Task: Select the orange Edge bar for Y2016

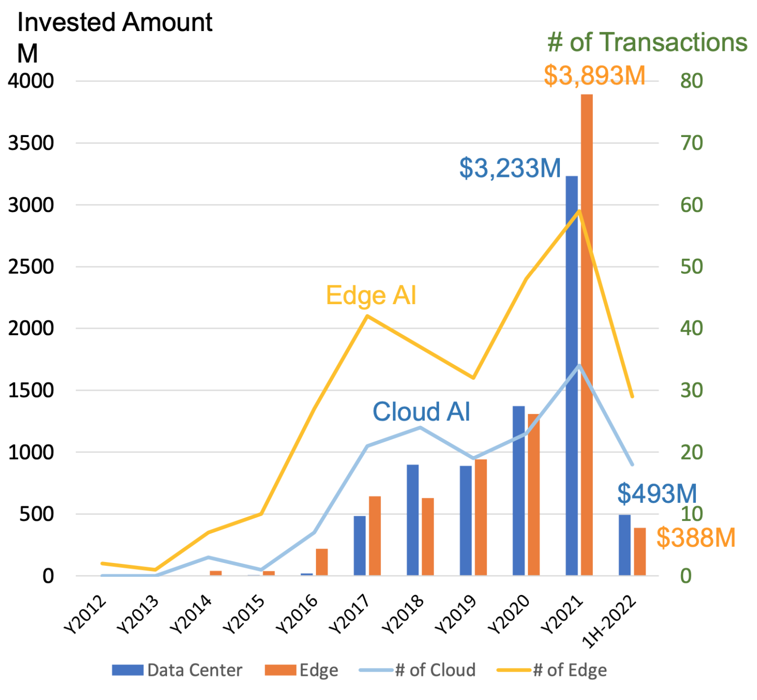Action: coord(322,562)
